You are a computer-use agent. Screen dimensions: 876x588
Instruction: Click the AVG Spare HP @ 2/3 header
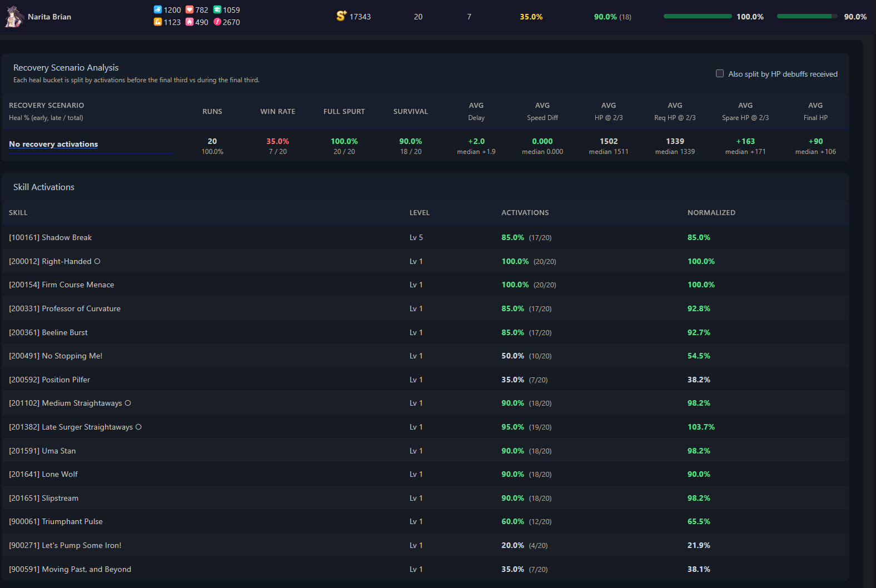[x=745, y=111]
